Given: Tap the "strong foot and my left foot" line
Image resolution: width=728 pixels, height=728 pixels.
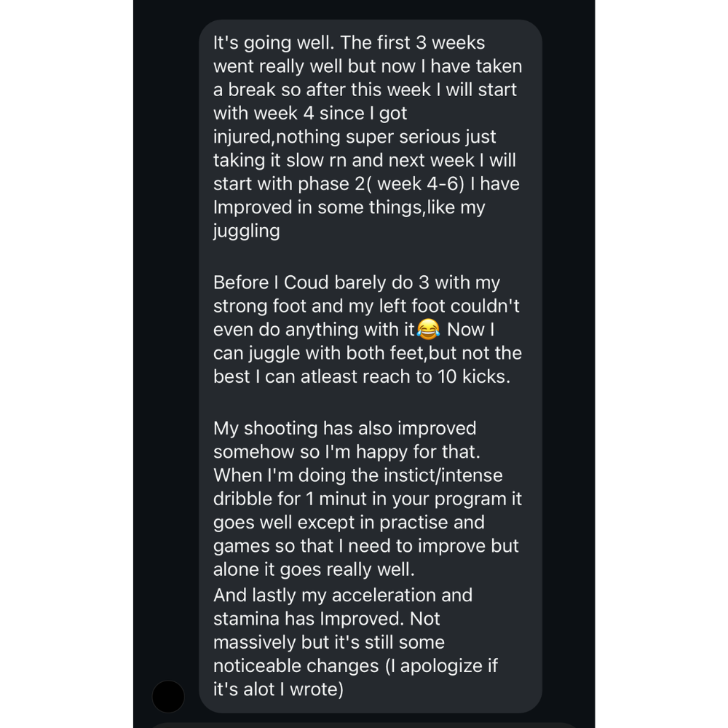Looking at the screenshot, I should [366, 306].
